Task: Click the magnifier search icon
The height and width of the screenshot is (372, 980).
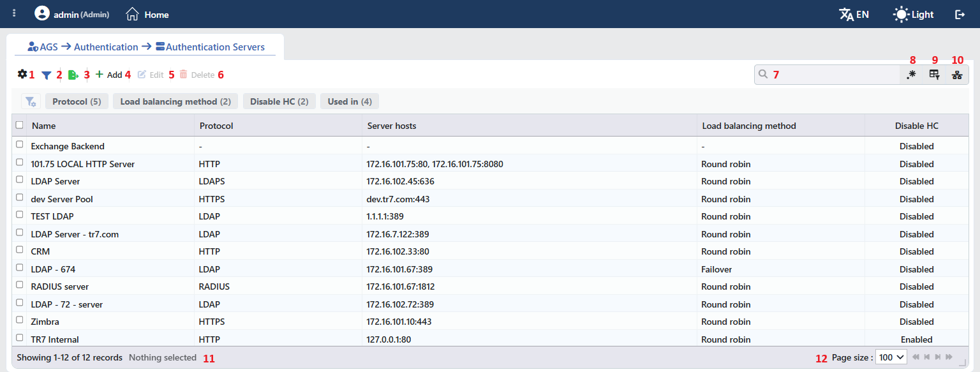Action: tap(762, 74)
